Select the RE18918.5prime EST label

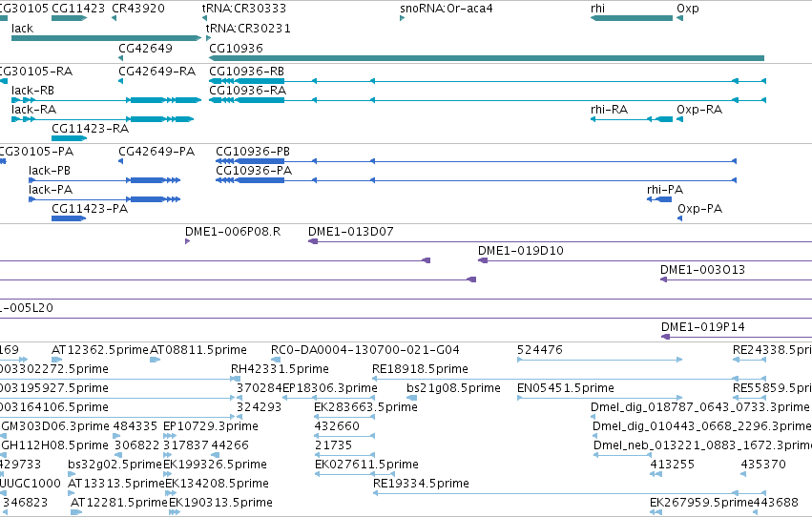[x=420, y=369]
